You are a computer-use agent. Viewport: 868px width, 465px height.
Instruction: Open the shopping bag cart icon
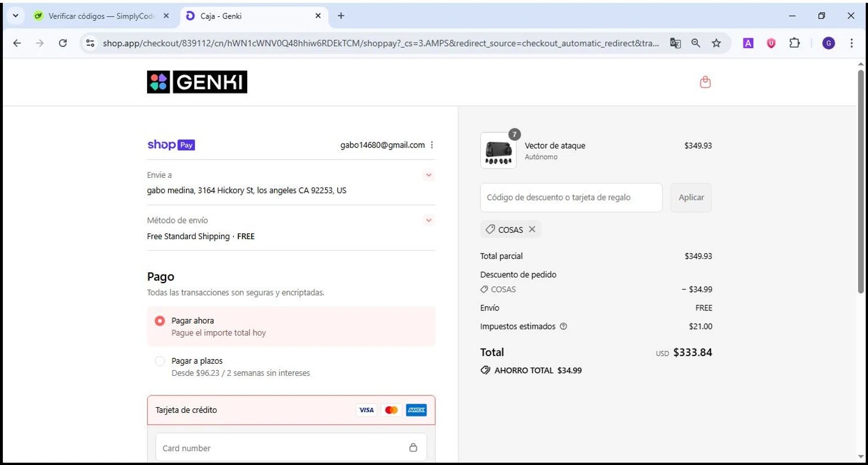click(705, 82)
